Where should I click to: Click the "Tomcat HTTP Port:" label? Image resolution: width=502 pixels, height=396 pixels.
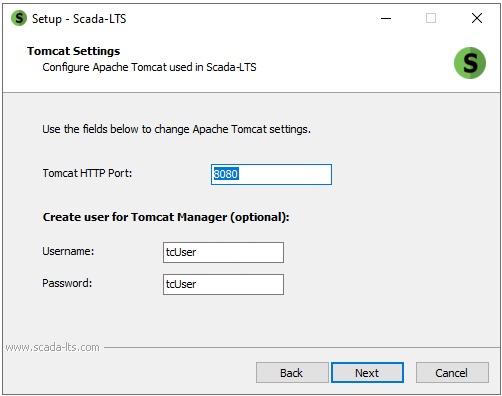(87, 173)
